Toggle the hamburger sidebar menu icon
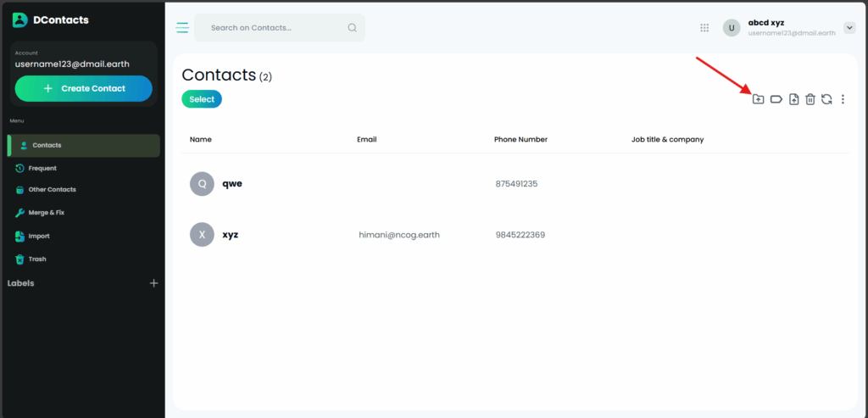 [182, 28]
